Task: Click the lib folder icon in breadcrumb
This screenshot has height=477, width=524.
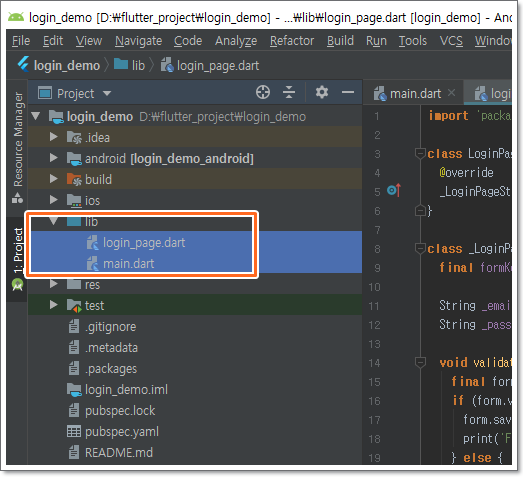Action: (x=121, y=64)
